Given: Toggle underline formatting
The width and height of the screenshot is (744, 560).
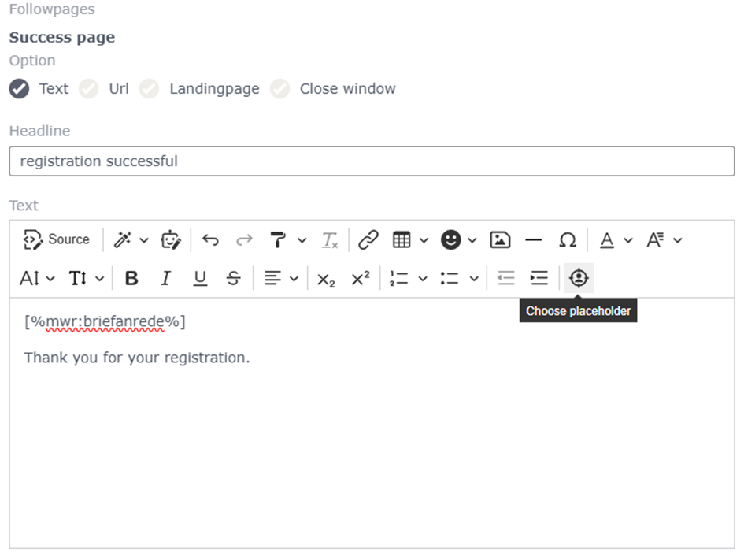Looking at the screenshot, I should [x=200, y=278].
